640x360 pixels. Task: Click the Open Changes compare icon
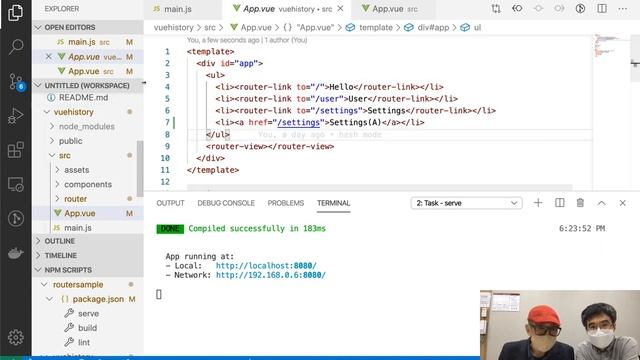tap(496, 9)
